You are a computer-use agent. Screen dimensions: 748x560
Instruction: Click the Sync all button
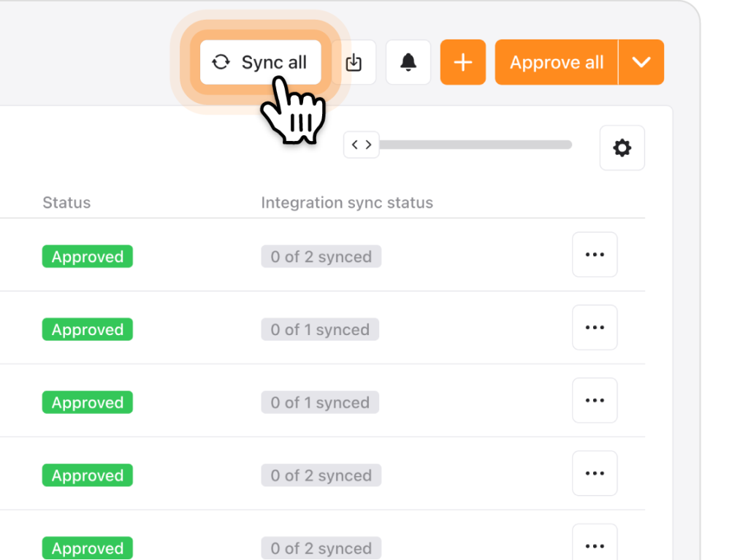(260, 63)
